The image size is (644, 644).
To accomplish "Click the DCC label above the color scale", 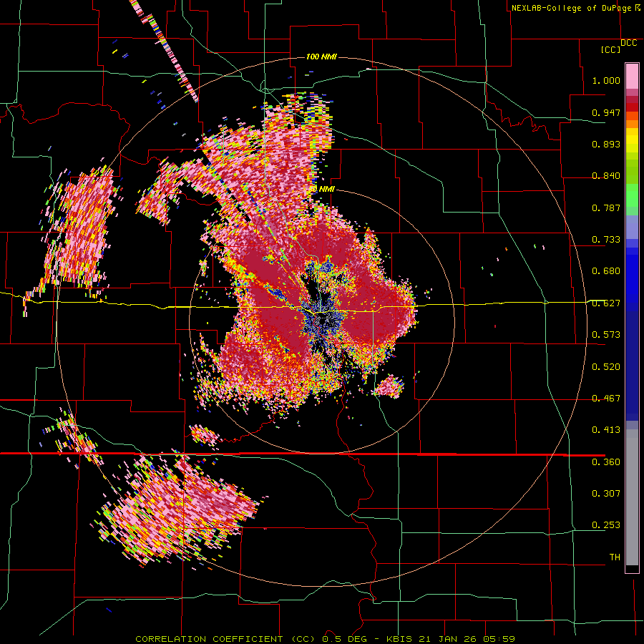I will pos(628,43).
